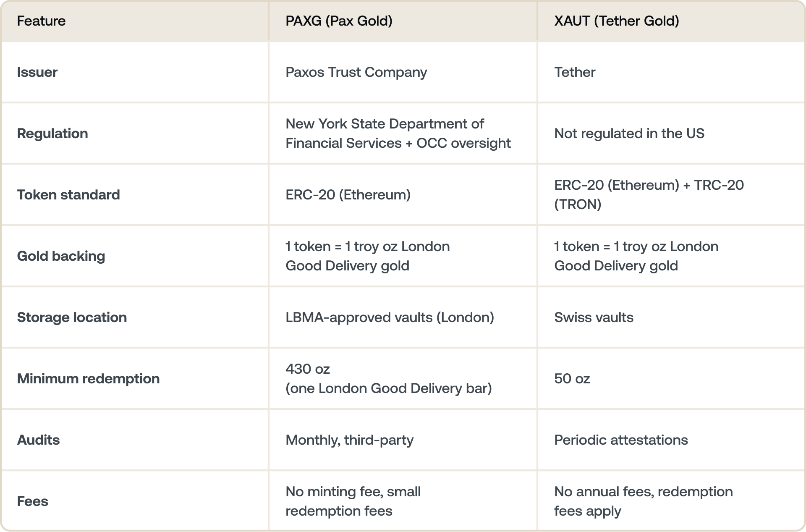
Task: Select the Minimum redemption row label
Action: [88, 379]
